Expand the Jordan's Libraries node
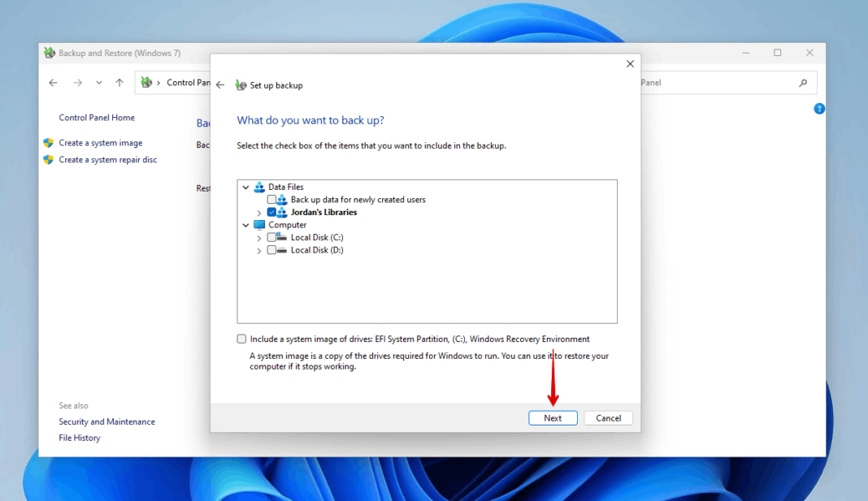 tap(258, 212)
